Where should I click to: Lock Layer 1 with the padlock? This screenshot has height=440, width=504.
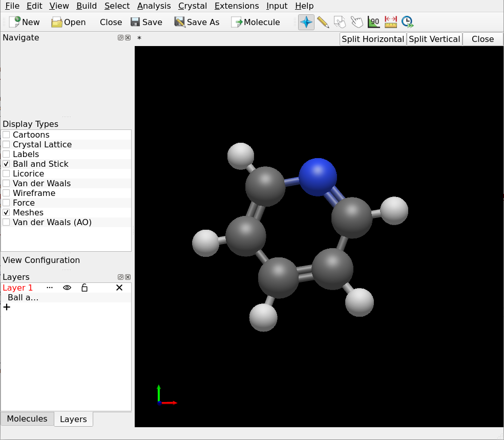85,288
